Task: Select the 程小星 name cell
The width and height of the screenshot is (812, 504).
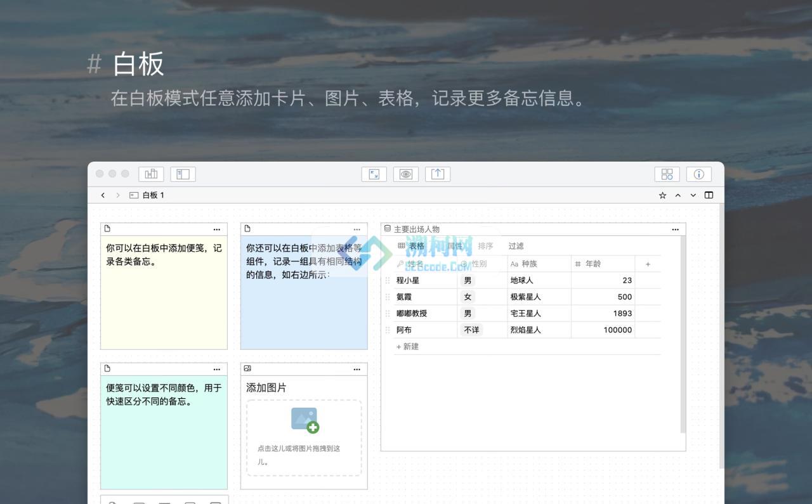Action: pos(426,280)
